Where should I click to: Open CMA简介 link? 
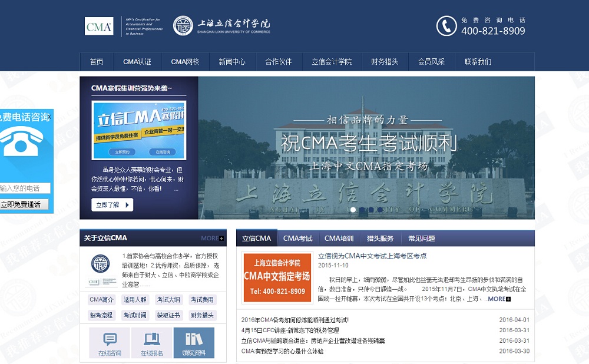pos(101,300)
